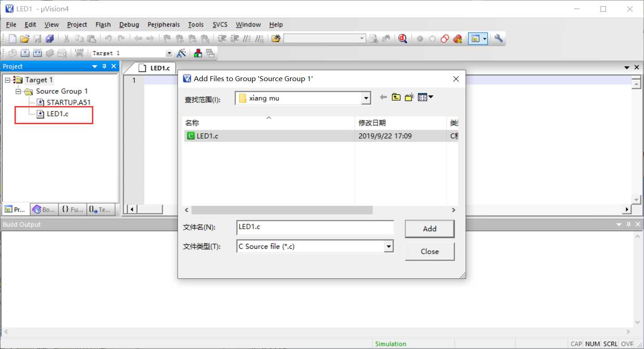Navigate backwards with left arrow icon
Viewport: 644px width, 349px height.
coord(138,39)
